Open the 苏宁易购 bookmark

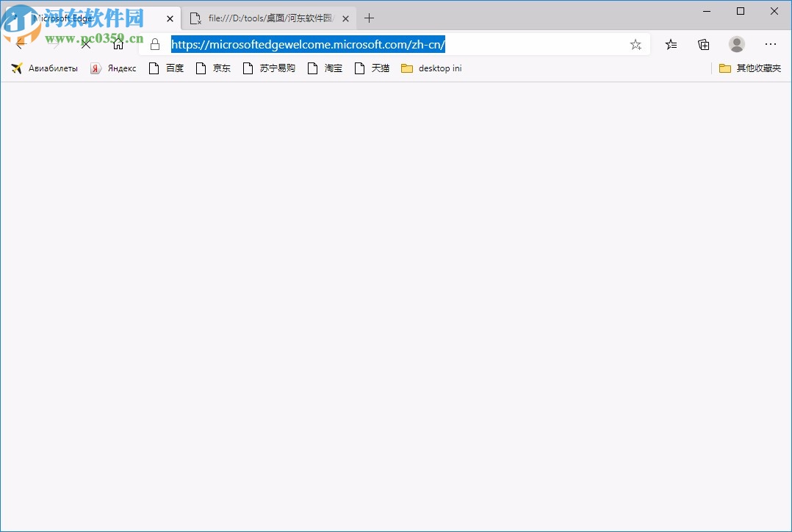click(x=269, y=68)
